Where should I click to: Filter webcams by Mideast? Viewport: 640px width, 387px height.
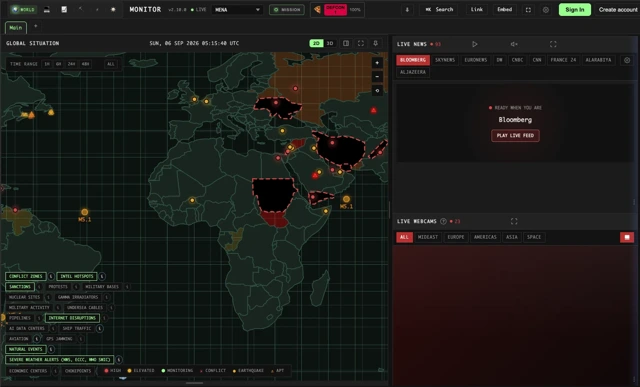428,237
